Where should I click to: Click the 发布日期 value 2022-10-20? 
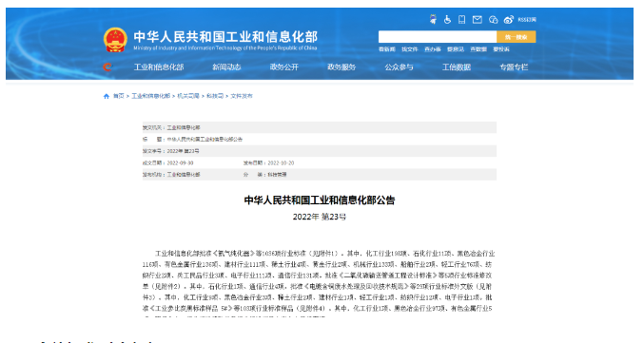281,162
